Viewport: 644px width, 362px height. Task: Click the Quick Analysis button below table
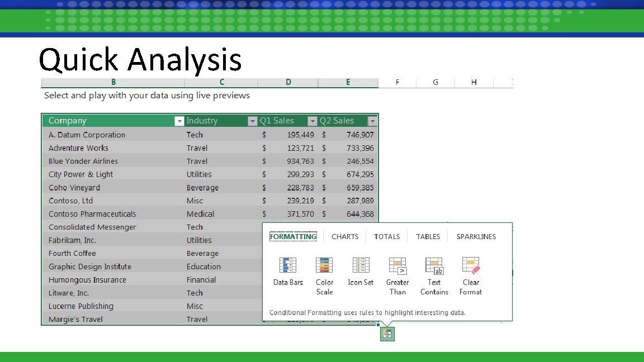click(387, 334)
